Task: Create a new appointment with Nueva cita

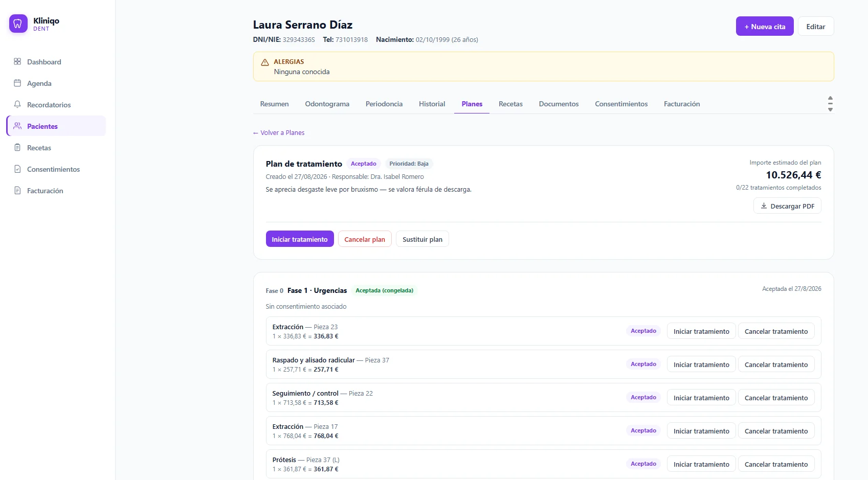Action: tap(765, 27)
